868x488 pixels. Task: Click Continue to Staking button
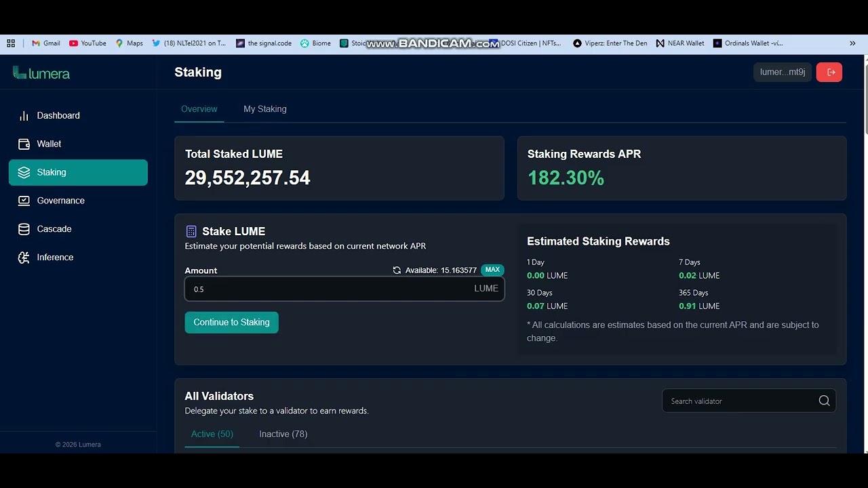(231, 322)
